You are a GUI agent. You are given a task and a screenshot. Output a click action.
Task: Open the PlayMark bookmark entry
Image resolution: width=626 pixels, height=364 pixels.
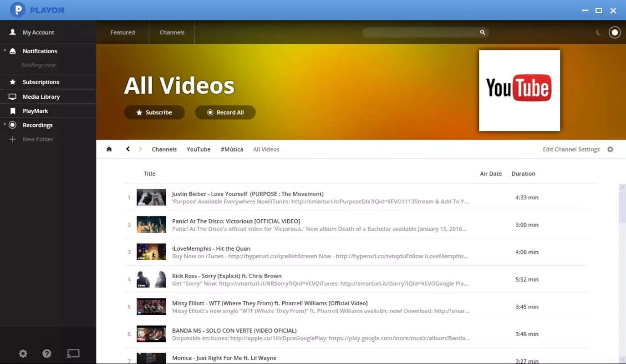click(35, 111)
